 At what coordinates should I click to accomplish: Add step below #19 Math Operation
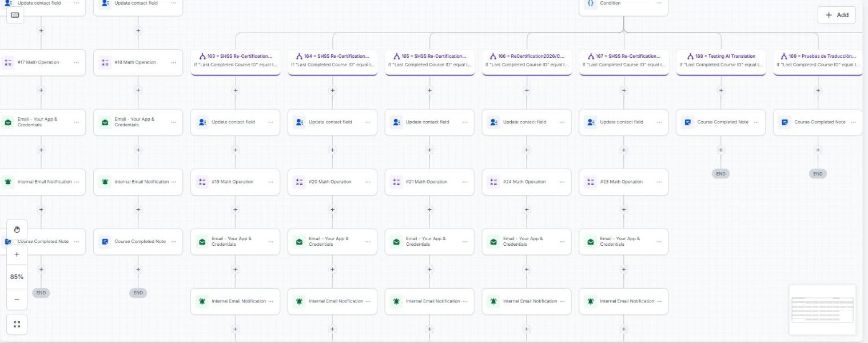(236, 209)
